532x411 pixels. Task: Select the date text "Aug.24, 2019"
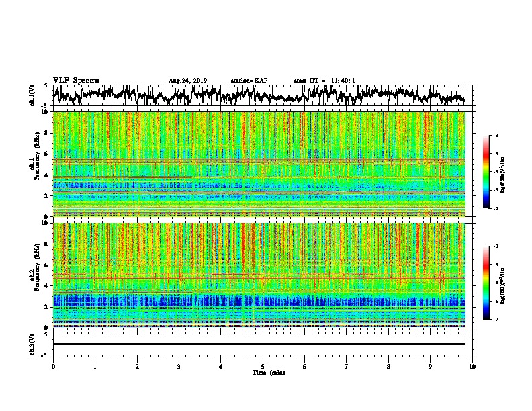(x=187, y=81)
